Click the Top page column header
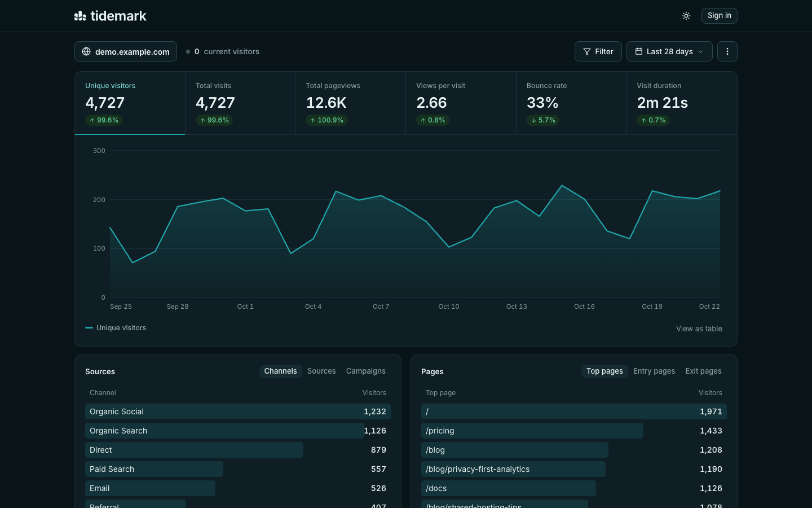Screen dimensions: 812x508 pos(441,393)
